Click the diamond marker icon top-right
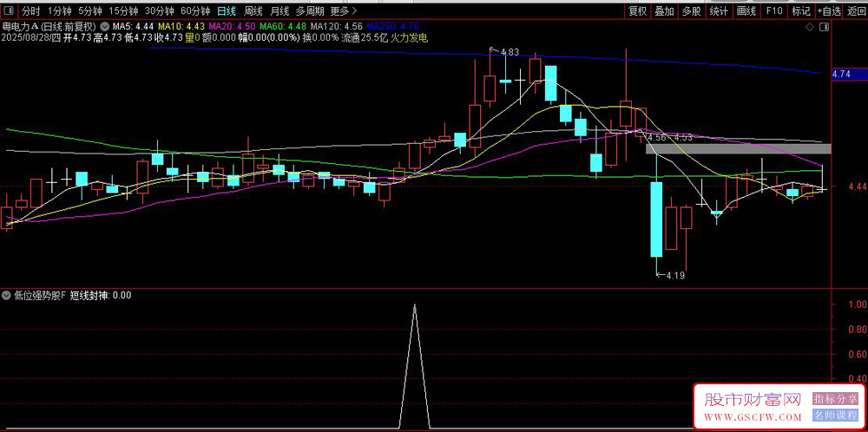Screen dimensions: 868x432 pos(809,27)
